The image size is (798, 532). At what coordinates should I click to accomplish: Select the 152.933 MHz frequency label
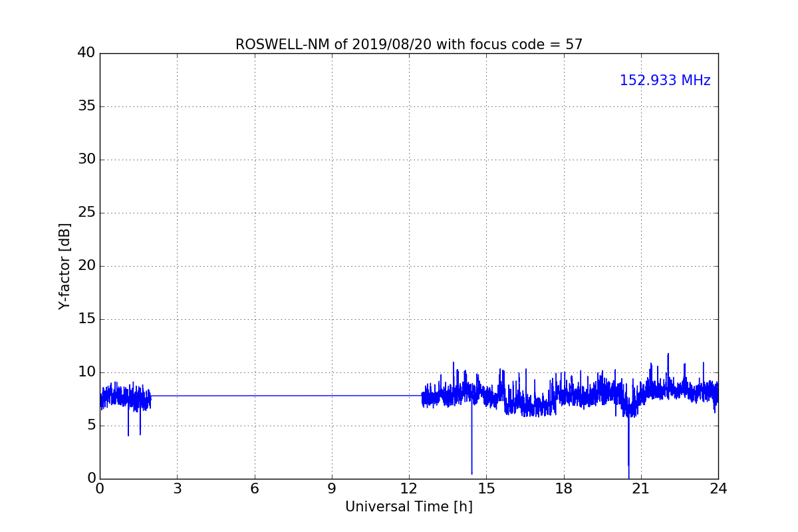click(x=665, y=80)
